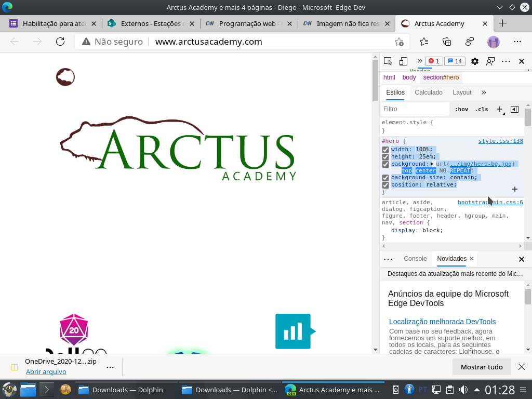Switch to the Calculado tab
Viewport: 532px width, 399px height.
429,92
